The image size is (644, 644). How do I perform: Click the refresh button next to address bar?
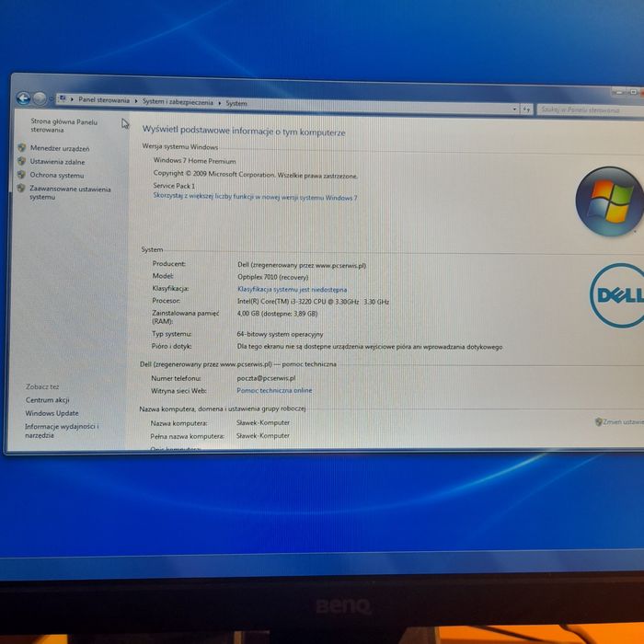tap(526, 109)
